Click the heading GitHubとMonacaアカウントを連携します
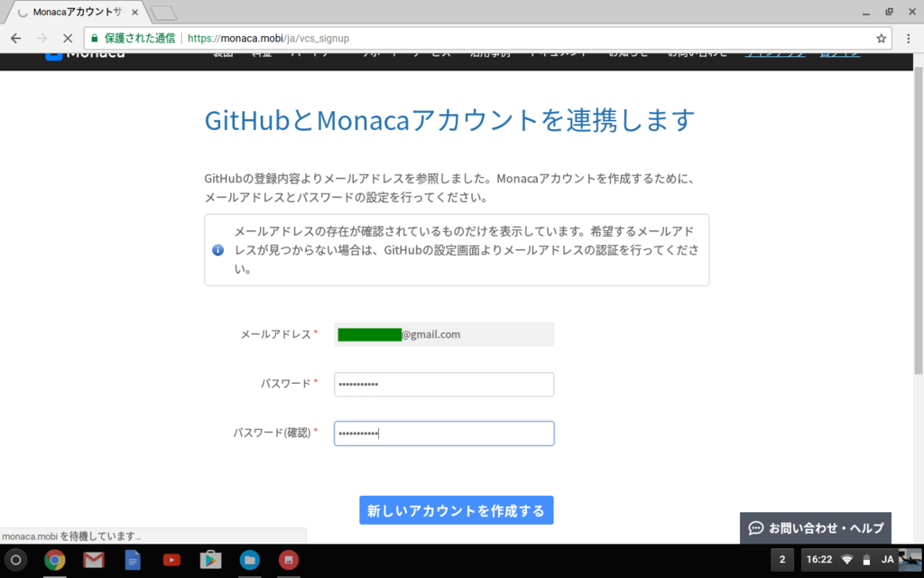 (x=449, y=120)
